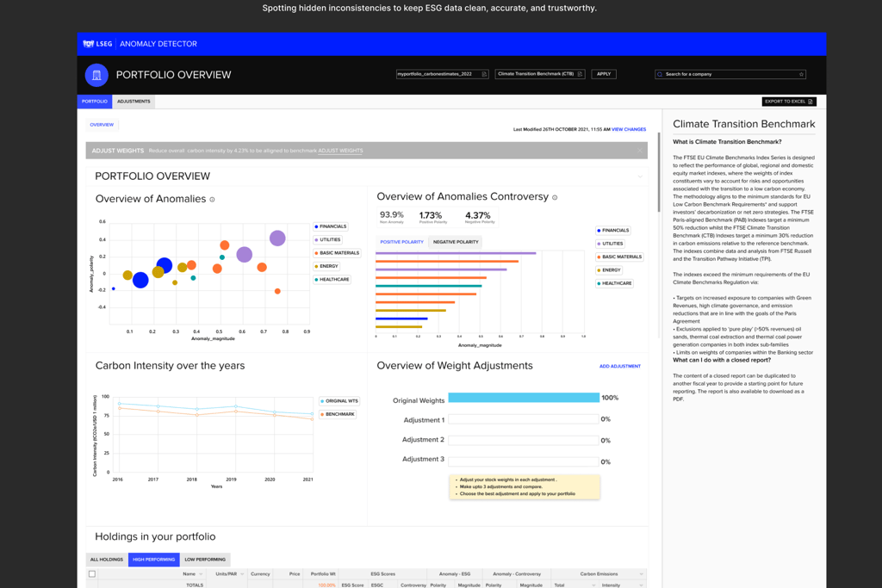This screenshot has width=882, height=588.
Task: Switch to the Portfolio tab
Action: click(95, 102)
